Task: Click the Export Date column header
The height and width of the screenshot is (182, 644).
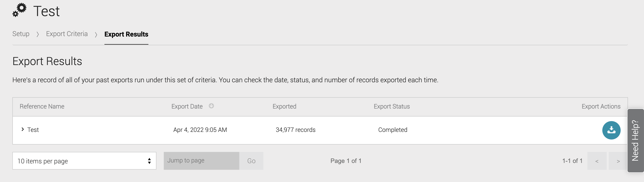Action: (187, 107)
